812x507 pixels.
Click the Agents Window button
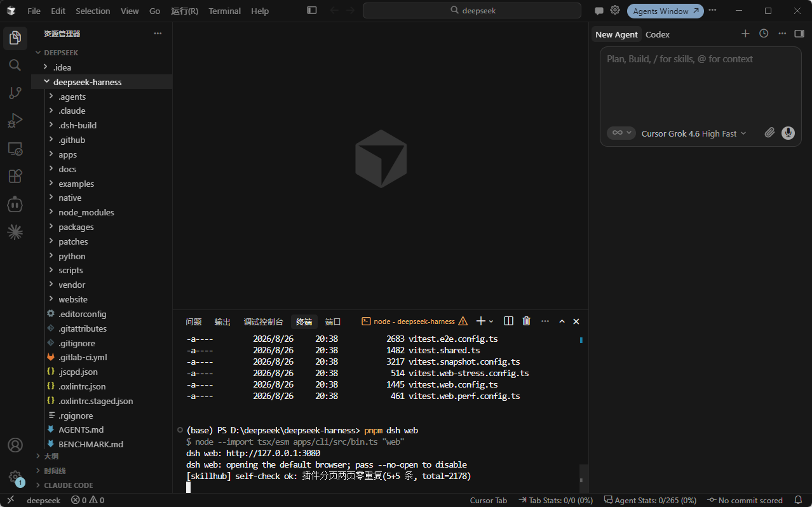[x=665, y=11]
